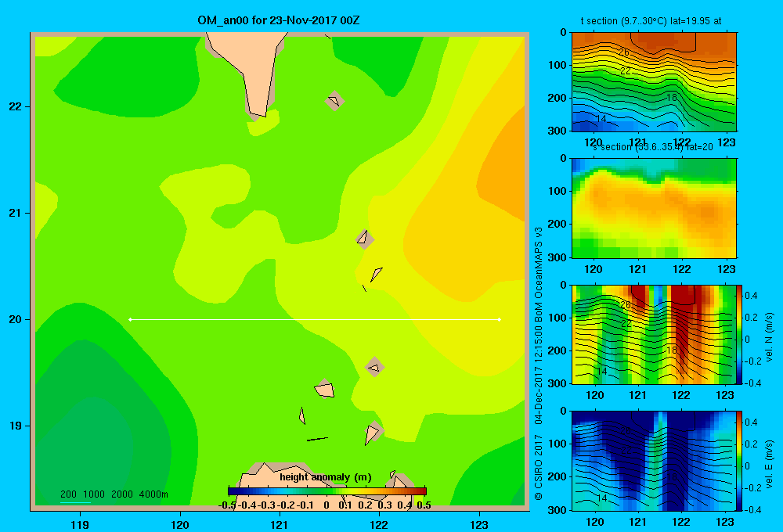This screenshot has width=783, height=532.
Task: Click depth label 300 on s section panel
Action: (557, 257)
